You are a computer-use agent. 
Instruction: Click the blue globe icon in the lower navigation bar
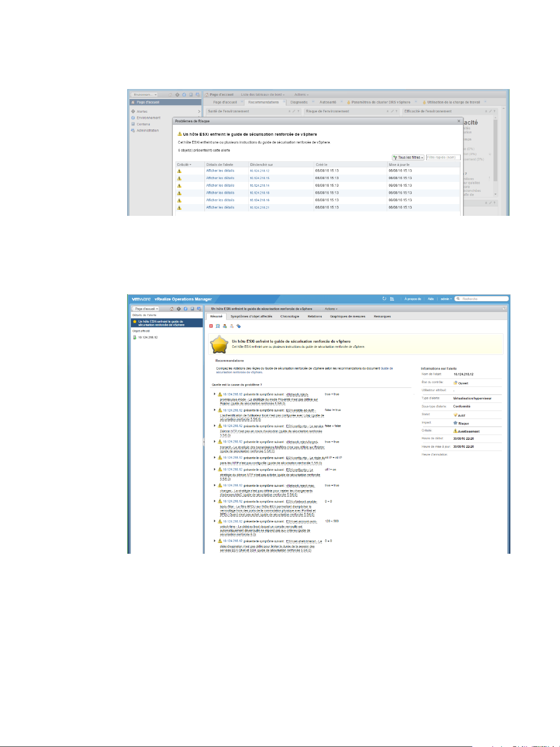click(x=186, y=309)
